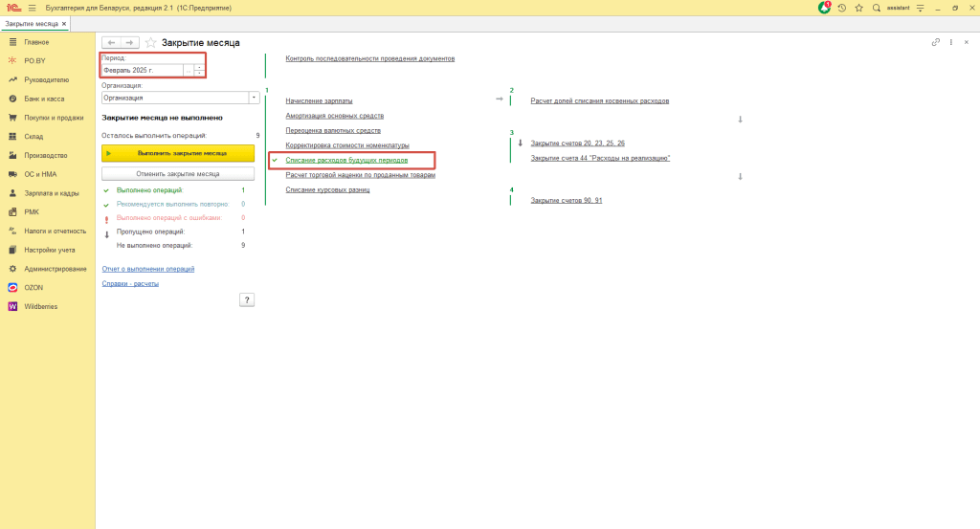Open Справки - расчеты link
The width and height of the screenshot is (980, 529).
coord(130,283)
